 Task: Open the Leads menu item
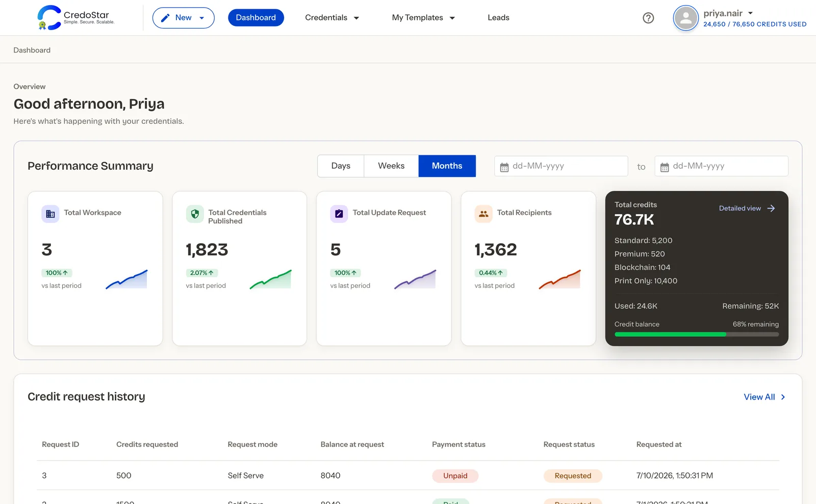click(x=498, y=18)
